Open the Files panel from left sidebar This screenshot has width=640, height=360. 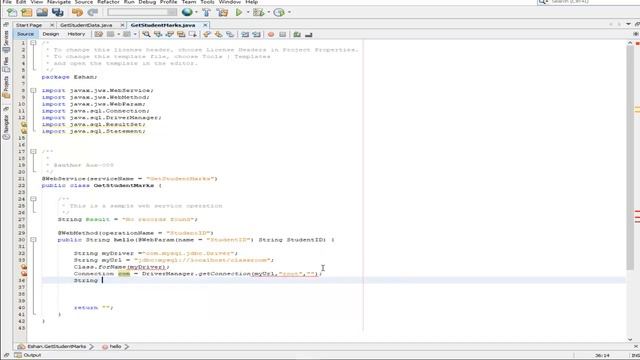pos(6,64)
